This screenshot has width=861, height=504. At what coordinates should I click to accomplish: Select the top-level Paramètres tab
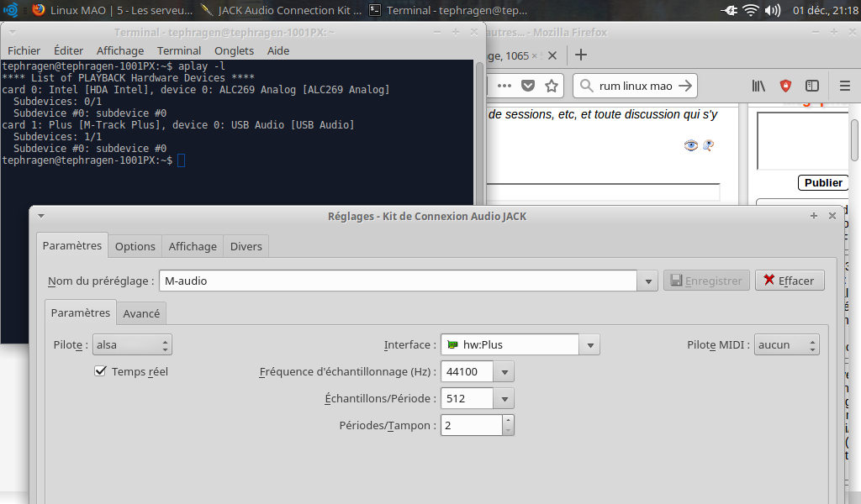(72, 245)
